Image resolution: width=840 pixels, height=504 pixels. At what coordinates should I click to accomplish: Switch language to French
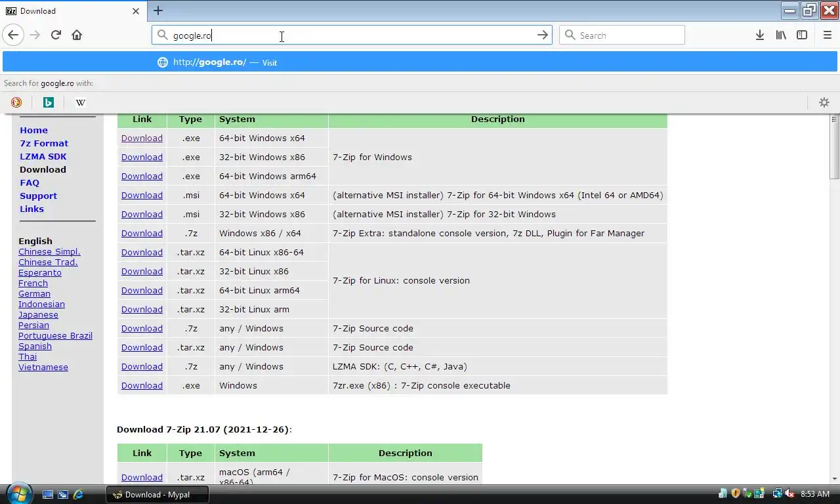[x=33, y=283]
